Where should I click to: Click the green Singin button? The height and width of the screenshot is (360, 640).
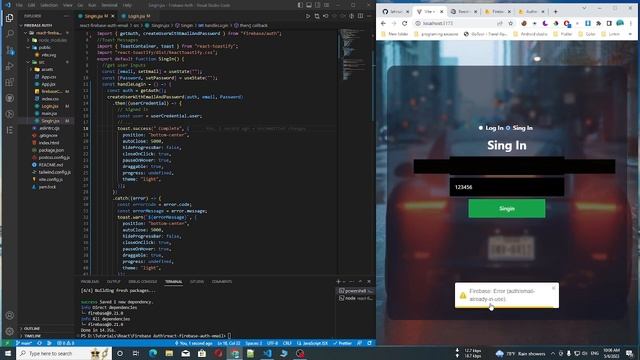pyautogui.click(x=507, y=209)
